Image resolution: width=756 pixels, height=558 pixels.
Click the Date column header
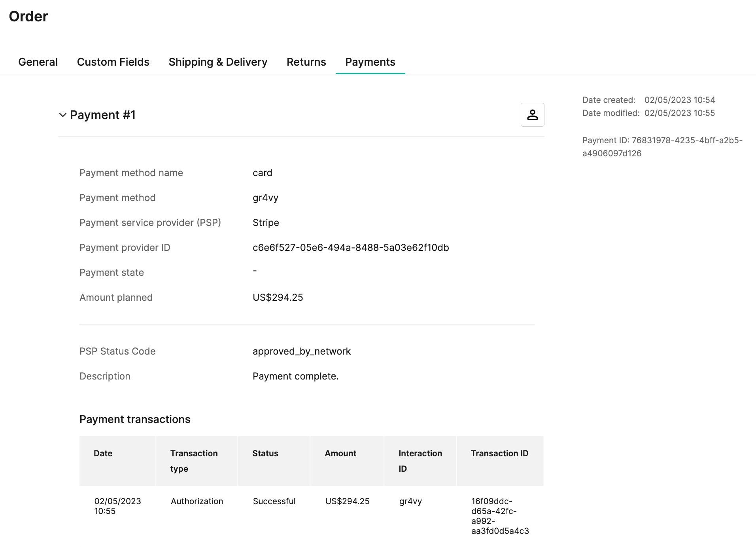[117, 461]
